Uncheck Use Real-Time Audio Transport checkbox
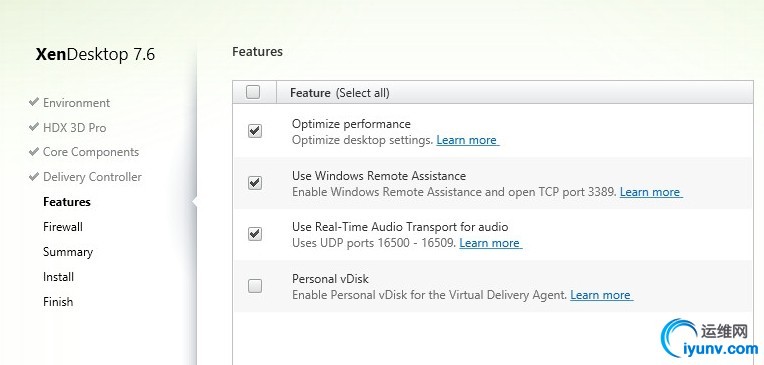Viewport: 764px width, 365px height. pos(255,234)
